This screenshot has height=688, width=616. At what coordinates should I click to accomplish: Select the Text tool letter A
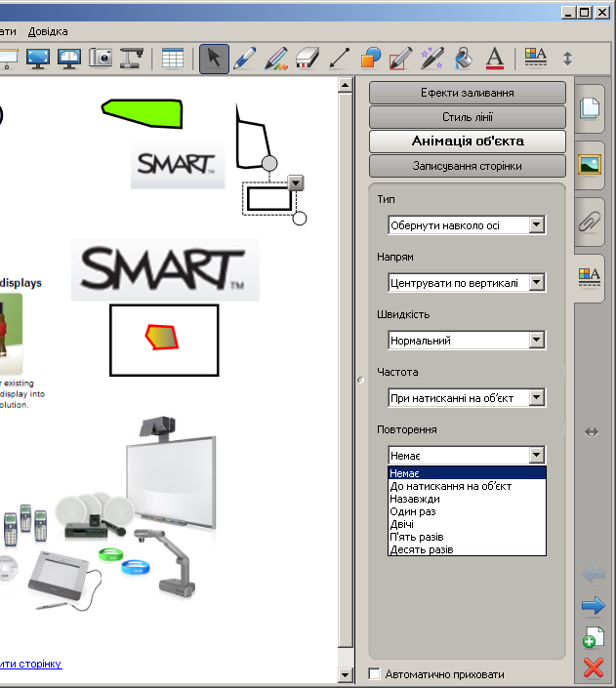coord(495,59)
